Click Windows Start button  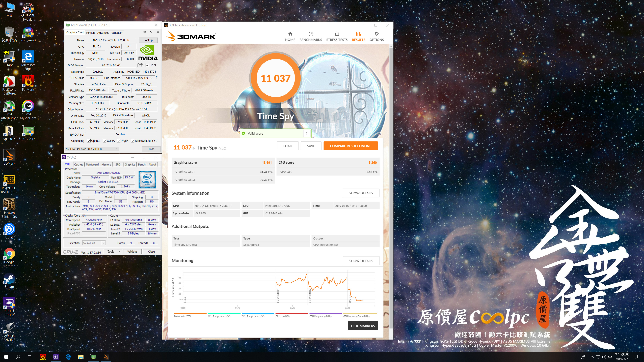coord(6,357)
